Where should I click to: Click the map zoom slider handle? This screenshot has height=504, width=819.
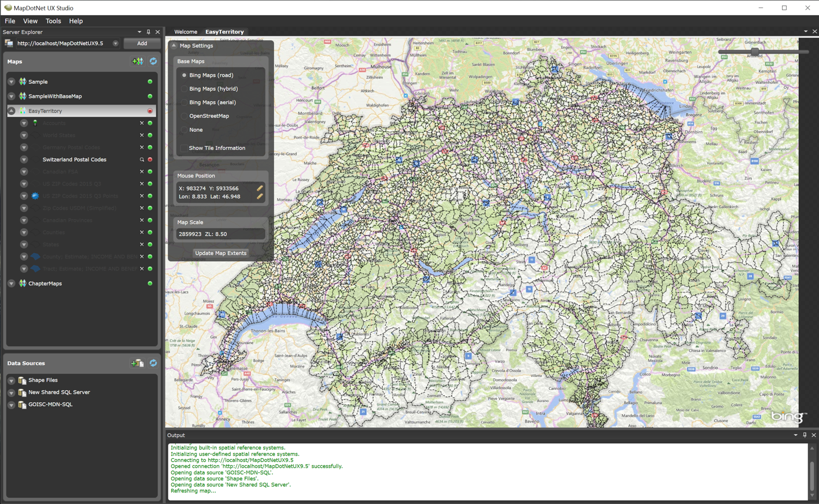(x=755, y=51)
